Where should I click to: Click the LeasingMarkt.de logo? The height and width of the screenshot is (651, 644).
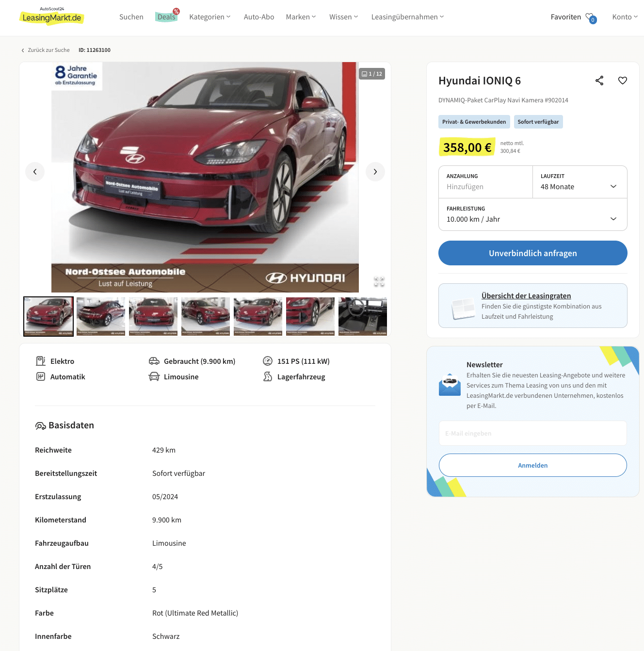[52, 17]
